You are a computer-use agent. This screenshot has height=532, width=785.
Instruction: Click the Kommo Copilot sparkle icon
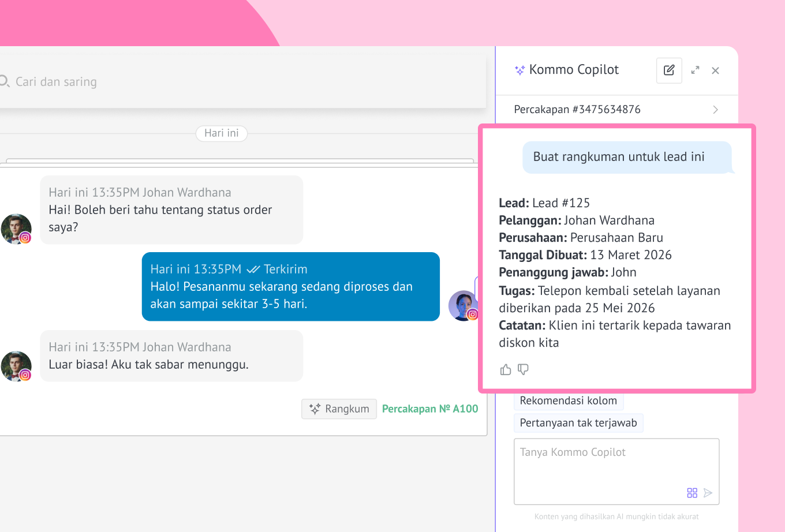click(x=519, y=70)
